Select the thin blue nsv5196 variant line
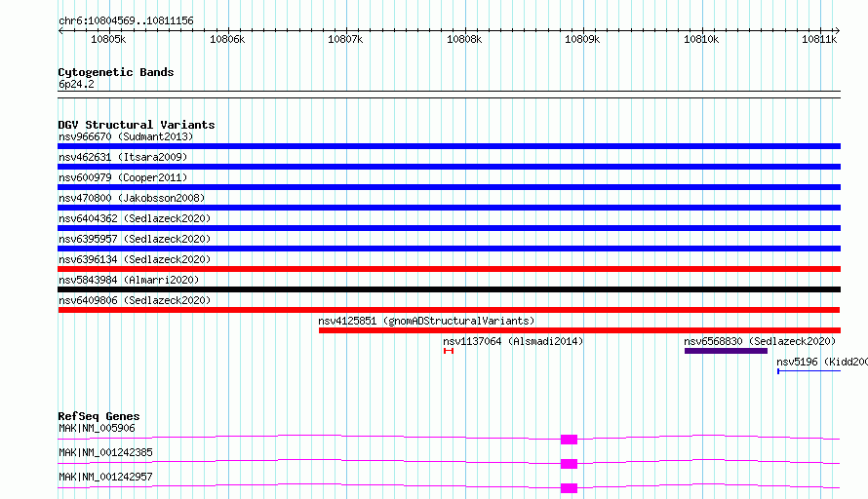The height and width of the screenshot is (499, 868). pyautogui.click(x=809, y=371)
